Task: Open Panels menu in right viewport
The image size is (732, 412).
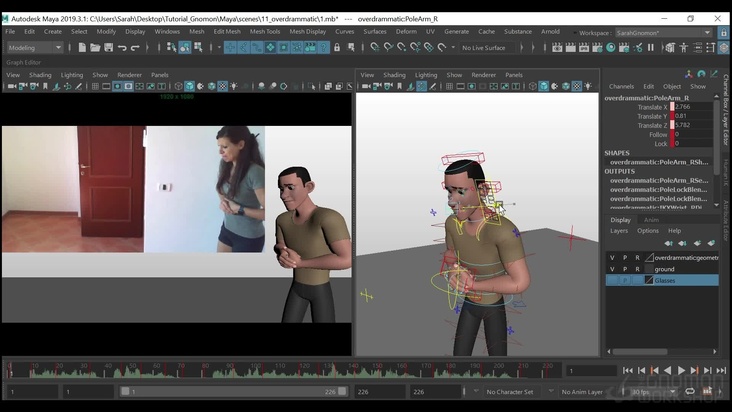Action: 514,75
